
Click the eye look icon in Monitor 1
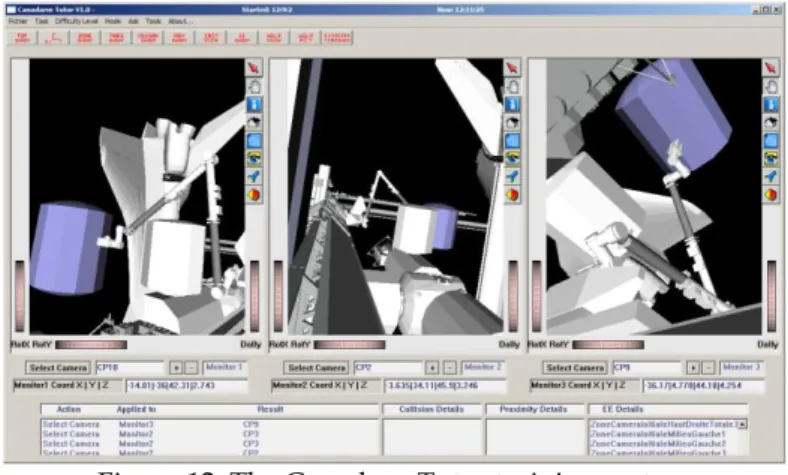tap(254, 159)
